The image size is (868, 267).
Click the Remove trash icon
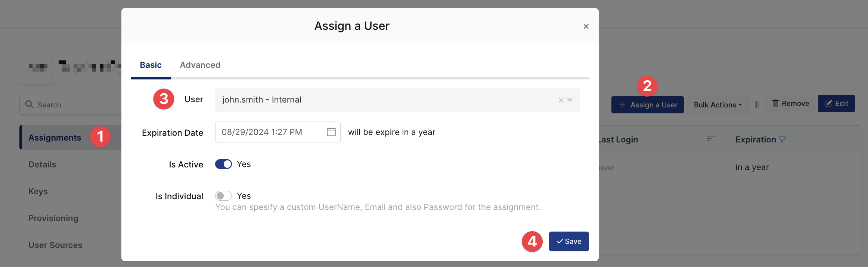point(775,104)
